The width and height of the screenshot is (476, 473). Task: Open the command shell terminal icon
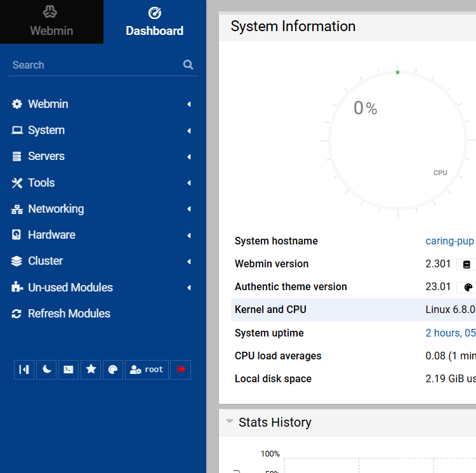(x=69, y=370)
